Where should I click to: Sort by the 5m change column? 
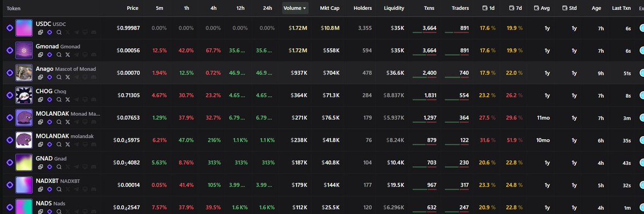click(x=160, y=8)
